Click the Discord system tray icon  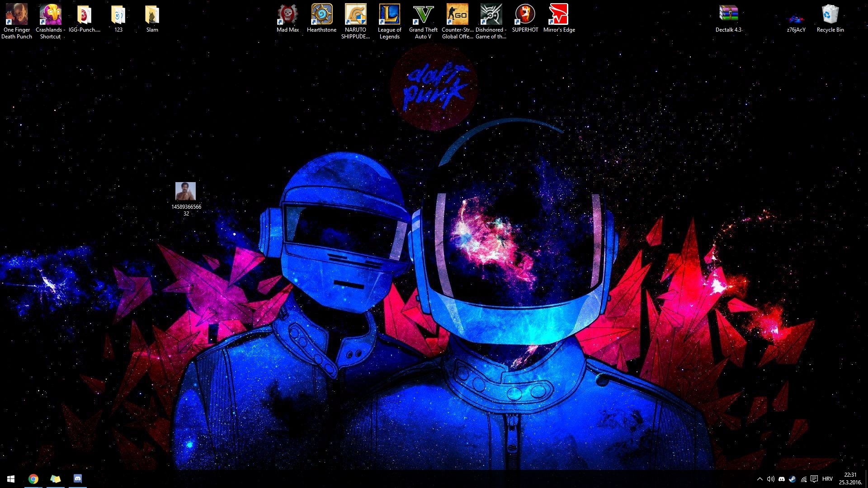pos(782,479)
